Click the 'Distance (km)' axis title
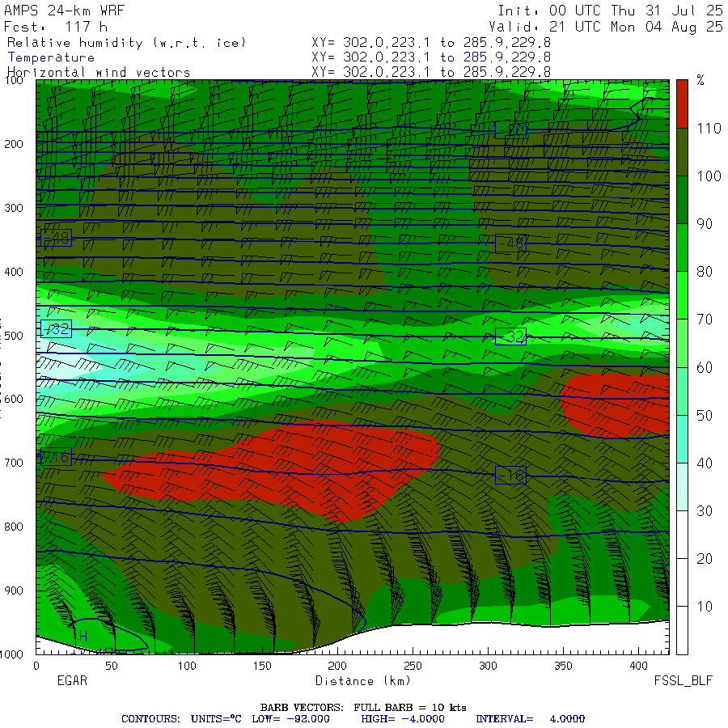728x728 pixels. (363, 681)
